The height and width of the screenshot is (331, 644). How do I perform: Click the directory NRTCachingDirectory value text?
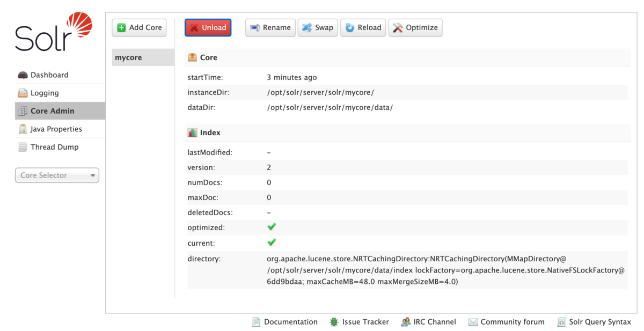(x=445, y=270)
